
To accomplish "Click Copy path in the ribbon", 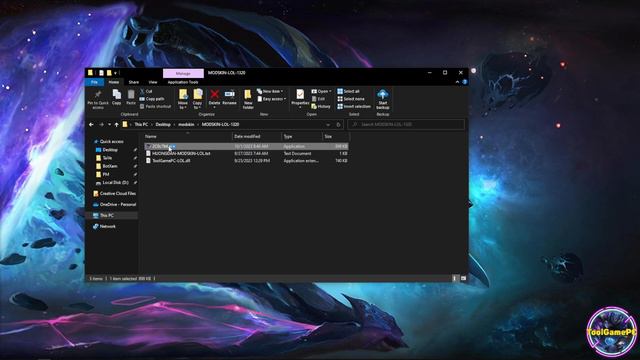I will (152, 99).
